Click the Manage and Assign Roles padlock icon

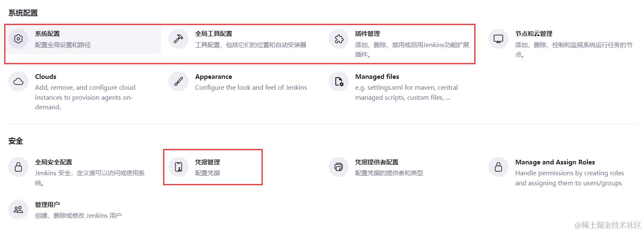(498, 167)
